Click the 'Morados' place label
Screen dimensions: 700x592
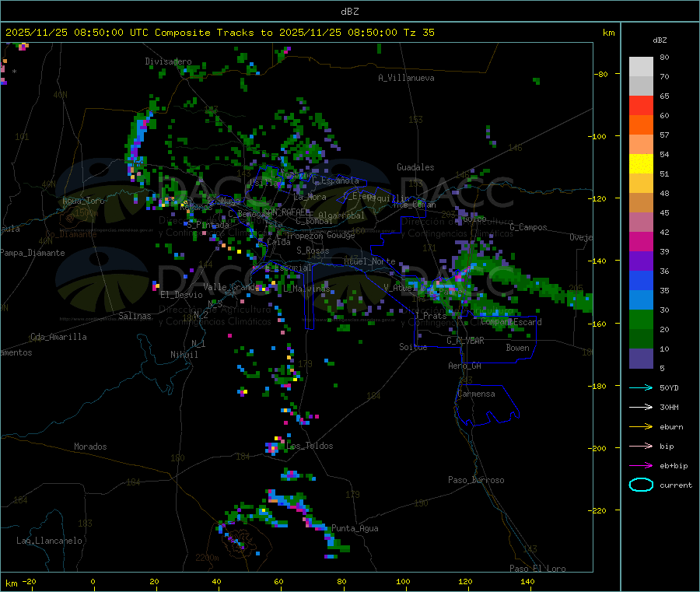90,447
